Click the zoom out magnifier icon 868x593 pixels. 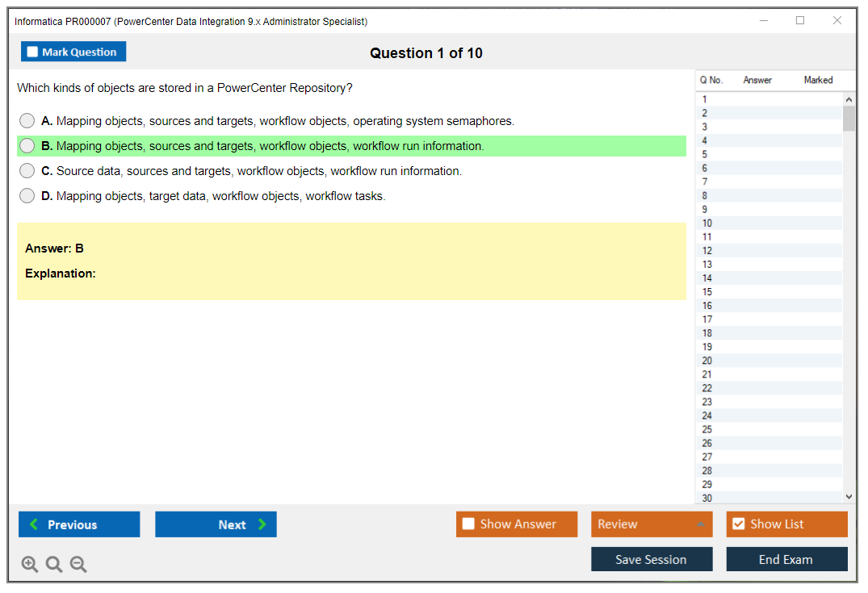[78, 564]
